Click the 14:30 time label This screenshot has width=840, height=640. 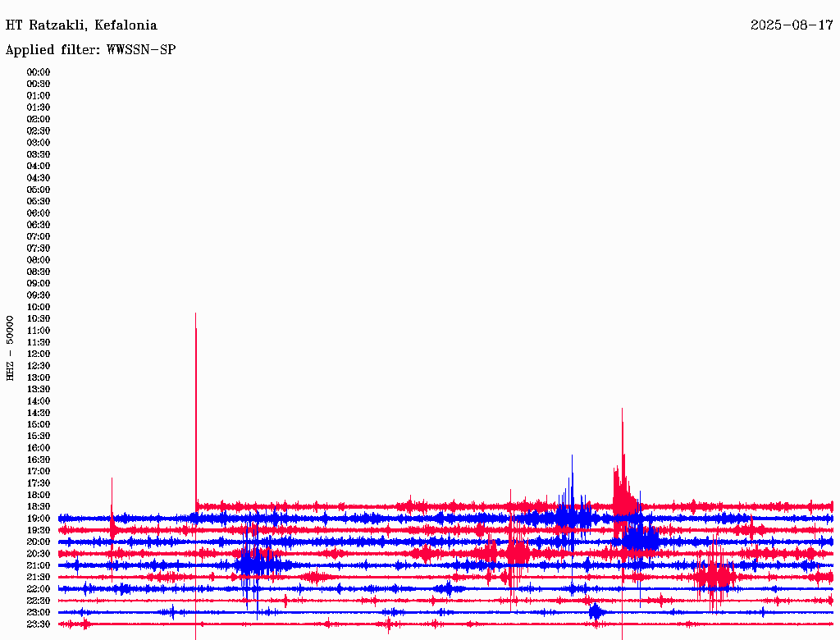coord(39,414)
